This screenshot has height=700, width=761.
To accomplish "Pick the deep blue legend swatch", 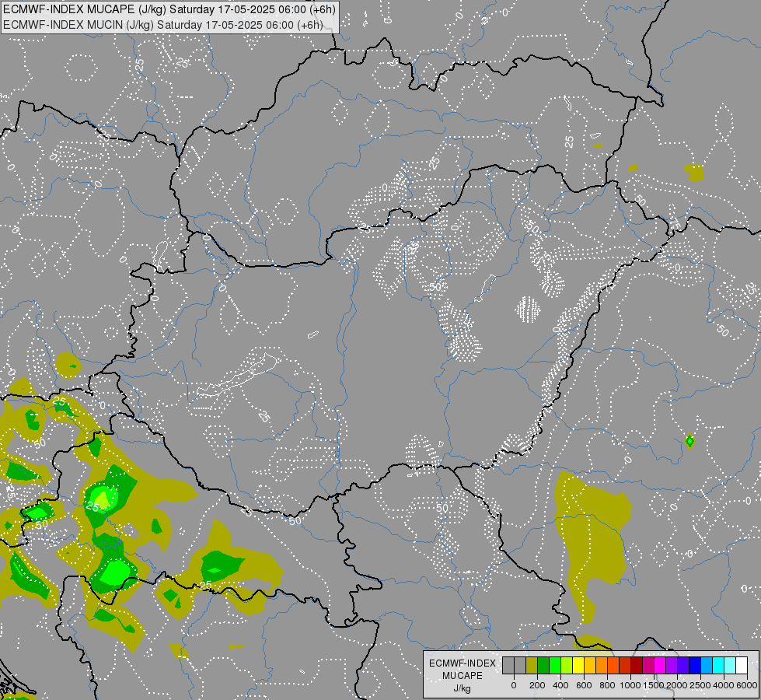I will tap(696, 666).
